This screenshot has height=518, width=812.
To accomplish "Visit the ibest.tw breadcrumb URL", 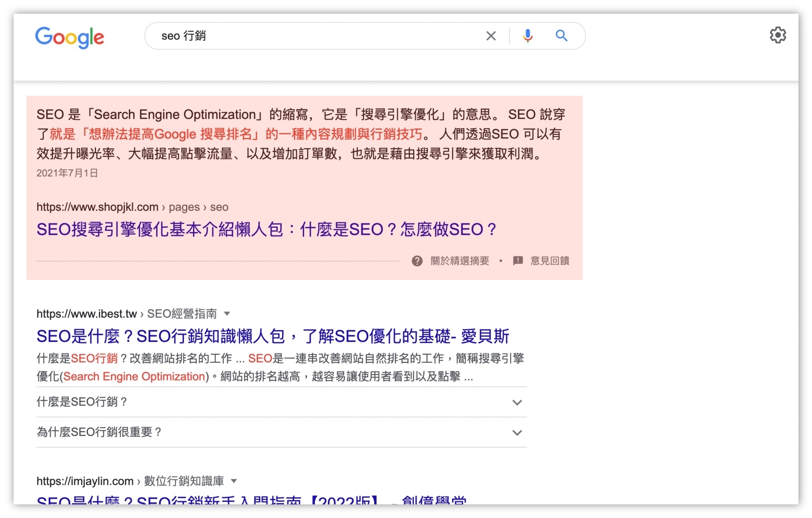I will pos(87,314).
